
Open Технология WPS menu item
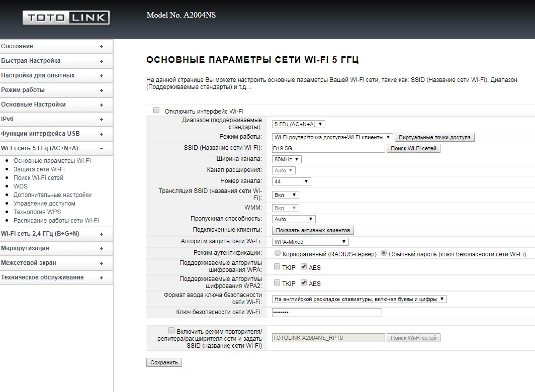38,212
